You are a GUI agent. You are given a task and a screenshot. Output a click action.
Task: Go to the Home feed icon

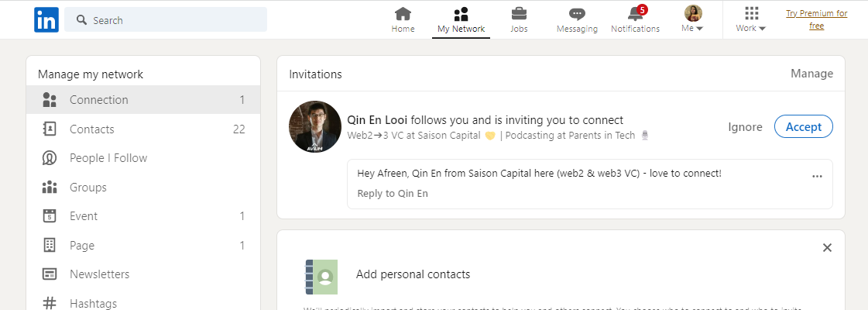point(403,14)
